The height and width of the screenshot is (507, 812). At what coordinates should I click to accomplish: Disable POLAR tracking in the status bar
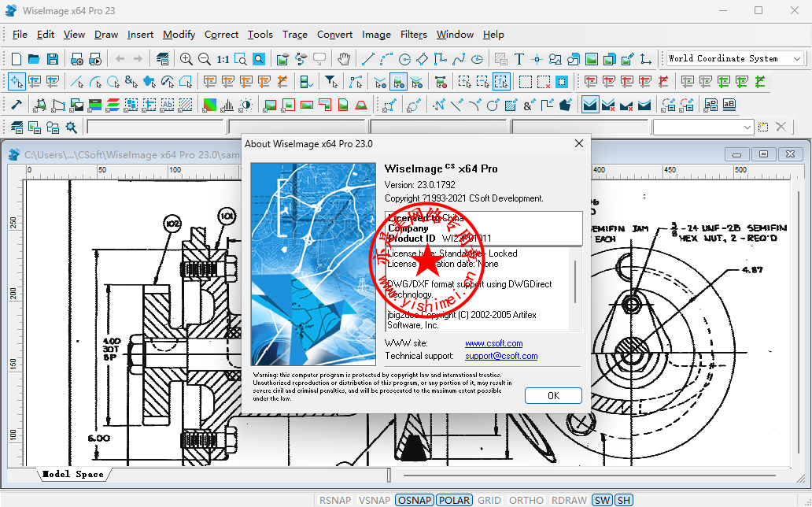click(454, 500)
